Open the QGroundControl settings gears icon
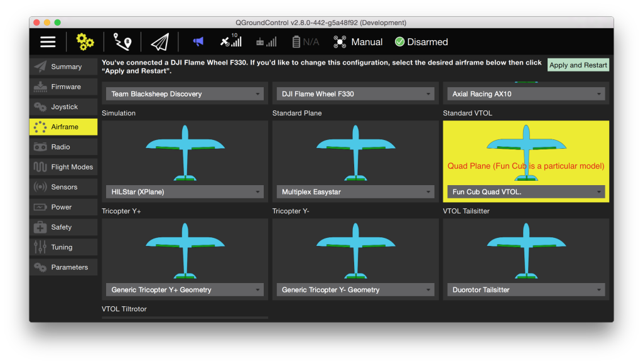This screenshot has height=364, width=643. tap(84, 41)
